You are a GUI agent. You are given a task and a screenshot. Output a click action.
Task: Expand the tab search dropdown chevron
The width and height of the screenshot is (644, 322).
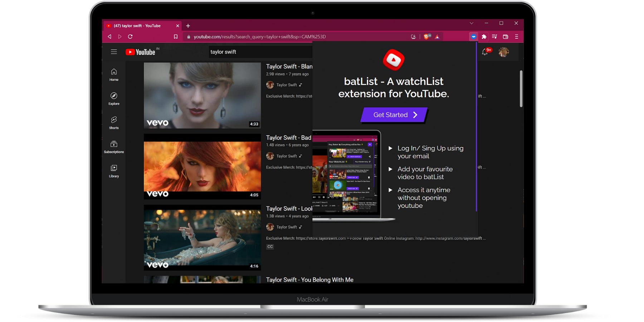point(472,23)
